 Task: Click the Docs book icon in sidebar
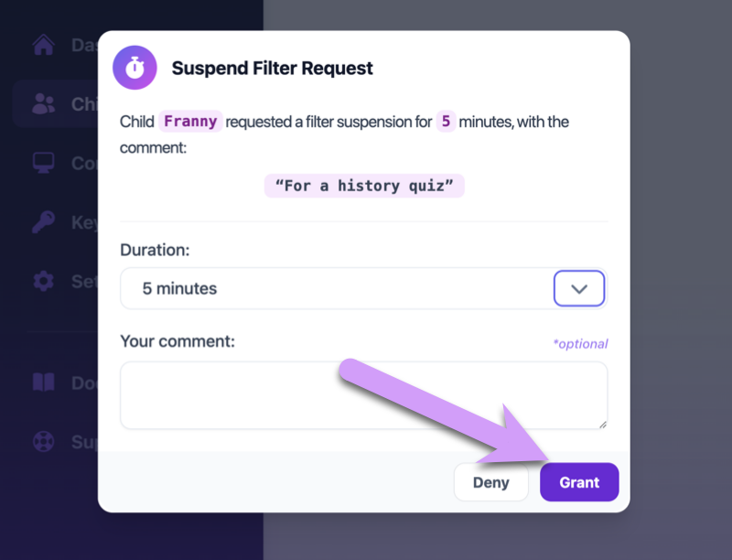click(43, 382)
